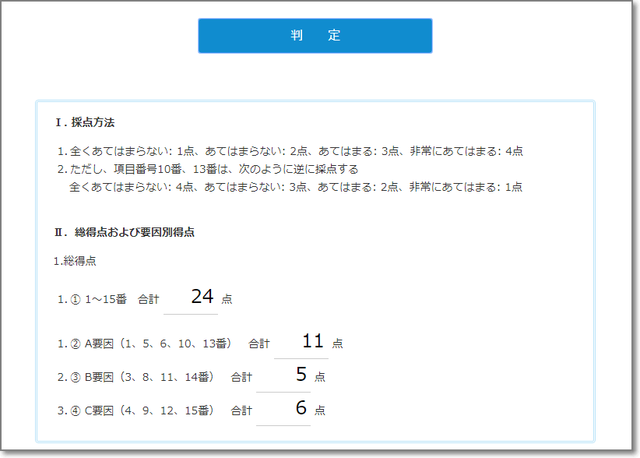The width and height of the screenshot is (640, 458).
Task: Click the B要因 score field showing 5
Action: click(x=284, y=376)
